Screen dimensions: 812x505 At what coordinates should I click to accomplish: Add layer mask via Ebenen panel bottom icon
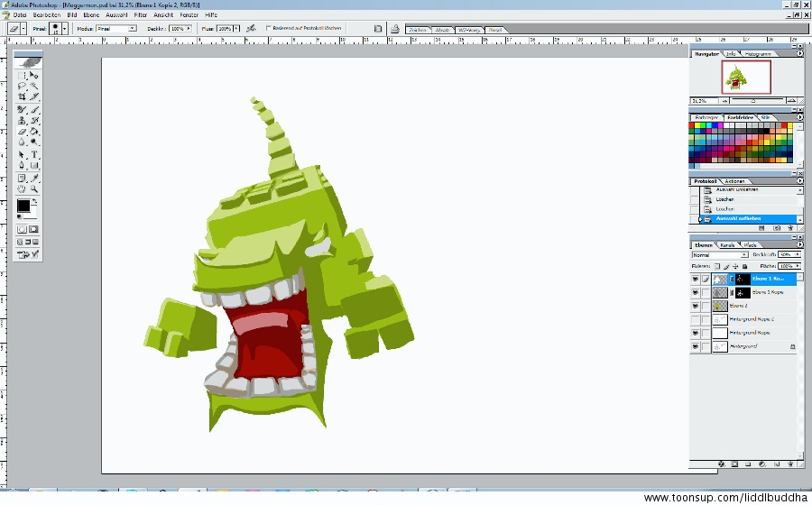pyautogui.click(x=734, y=464)
